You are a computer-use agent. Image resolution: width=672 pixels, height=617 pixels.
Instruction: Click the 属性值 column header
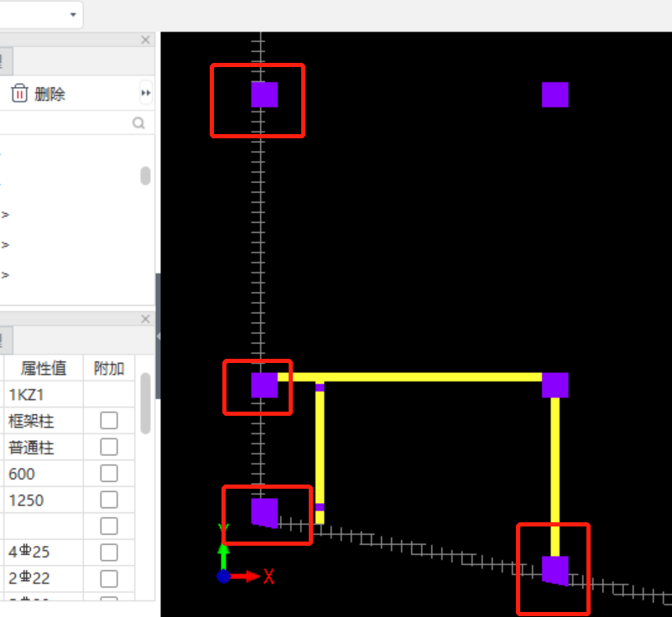pos(44,368)
